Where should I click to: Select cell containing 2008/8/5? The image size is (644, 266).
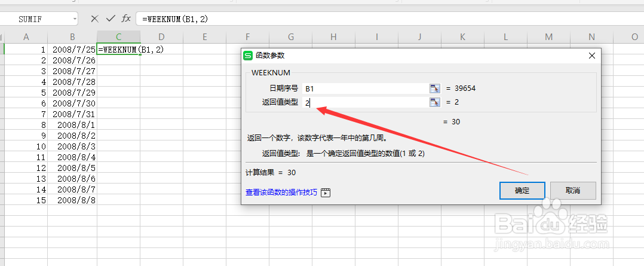72,168
